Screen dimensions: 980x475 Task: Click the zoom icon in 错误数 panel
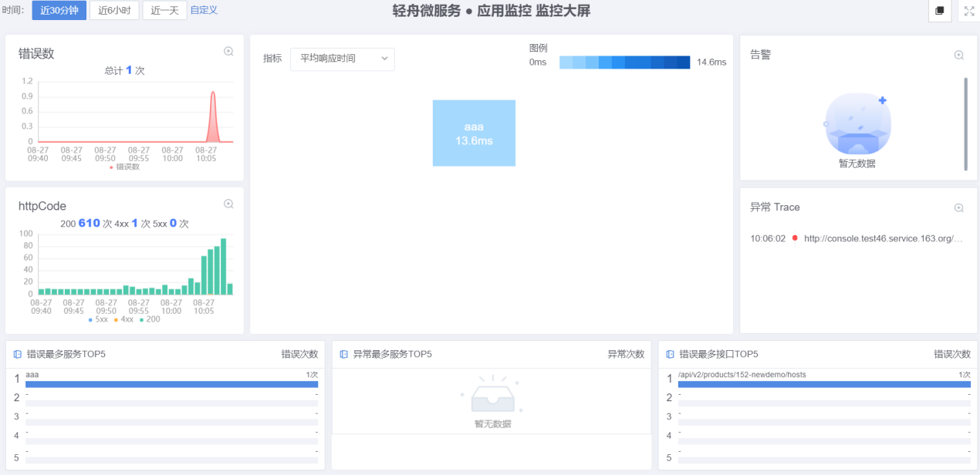coord(228,52)
